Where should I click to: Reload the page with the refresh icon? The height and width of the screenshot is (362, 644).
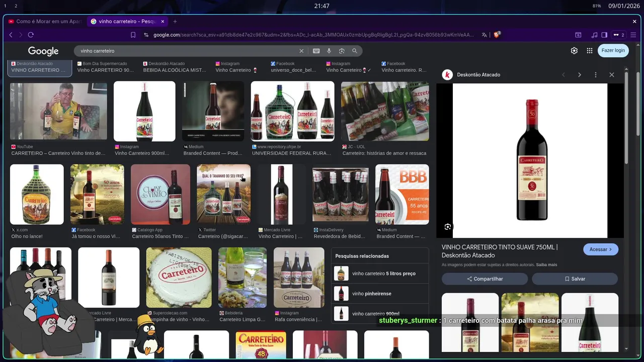[31, 35]
